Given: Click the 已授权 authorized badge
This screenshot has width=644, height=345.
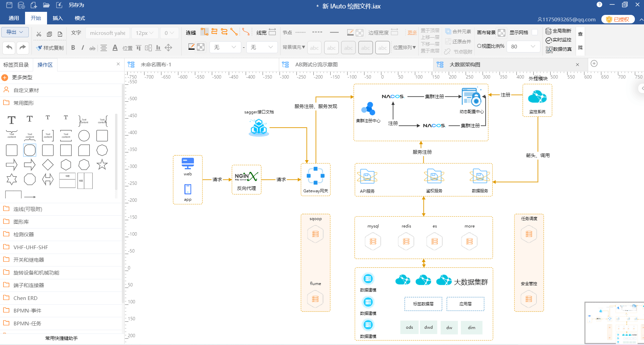Looking at the screenshot, I should tap(618, 19).
